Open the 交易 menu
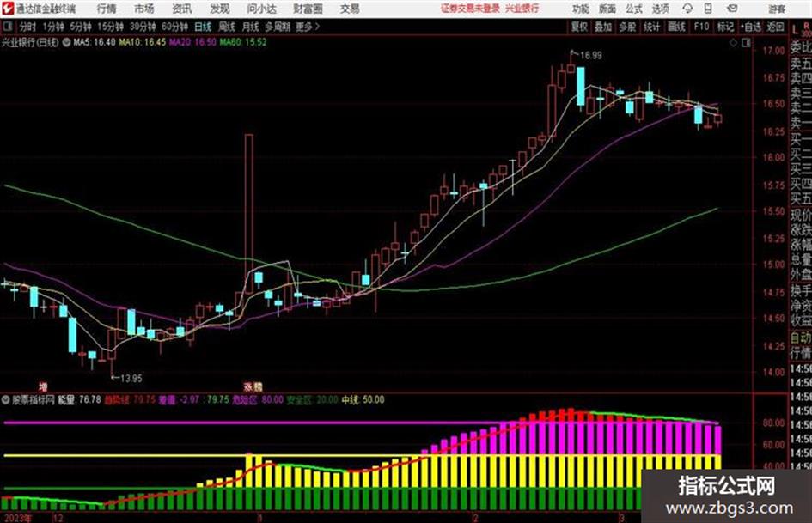 point(350,9)
